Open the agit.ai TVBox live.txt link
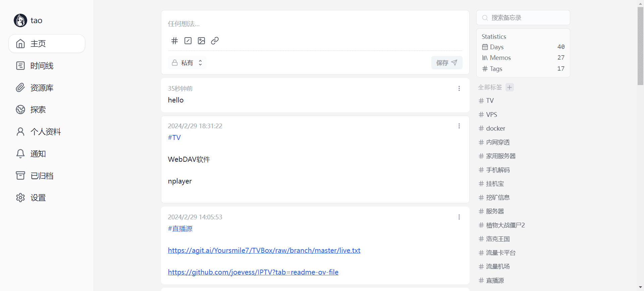This screenshot has height=291, width=644. 264,250
